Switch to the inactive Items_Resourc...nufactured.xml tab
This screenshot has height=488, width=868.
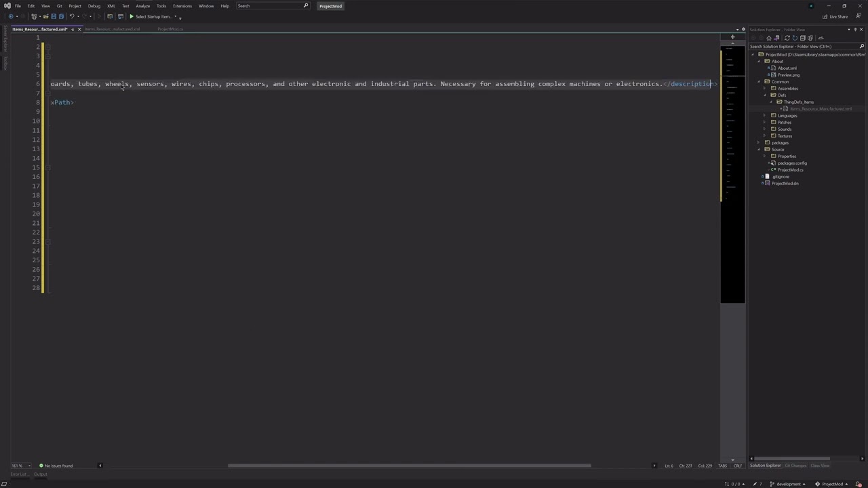(113, 29)
